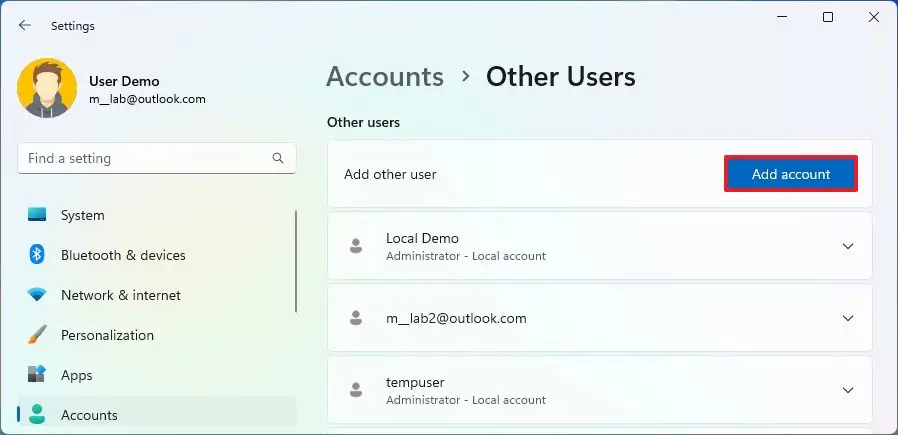Click the Accounts breadcrumb link
This screenshot has height=435, width=898.
(385, 77)
